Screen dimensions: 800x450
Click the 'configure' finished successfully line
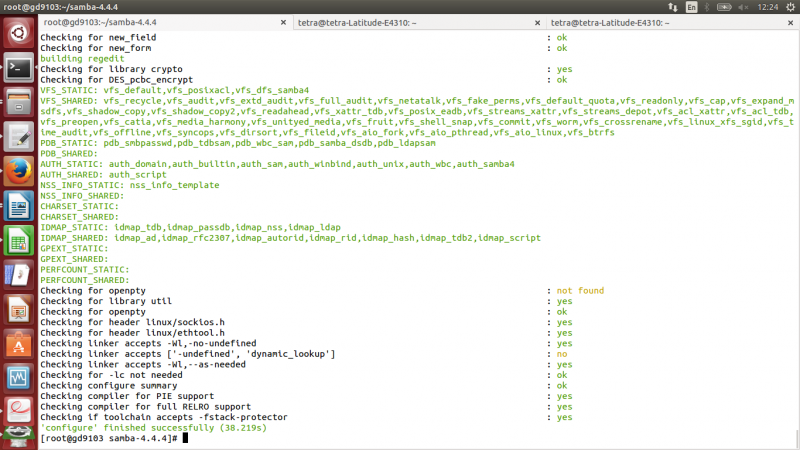point(154,428)
